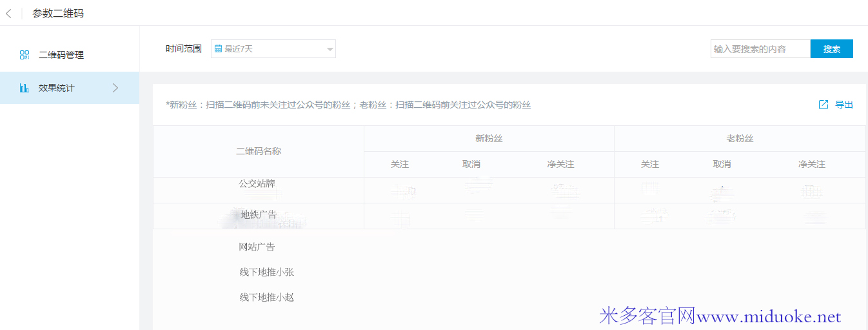Select the 线下地推小张 entry
868x330 pixels.
pos(266,272)
